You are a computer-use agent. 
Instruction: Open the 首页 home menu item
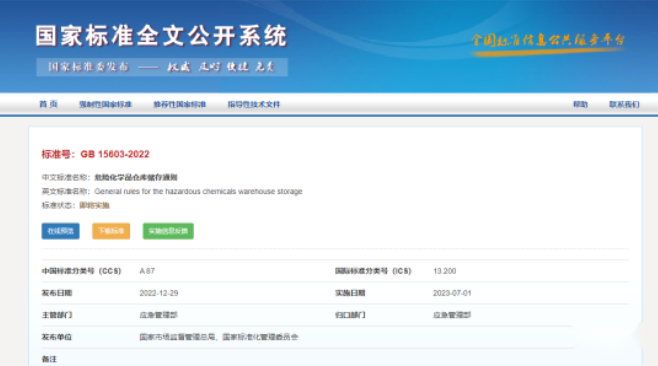click(x=48, y=104)
